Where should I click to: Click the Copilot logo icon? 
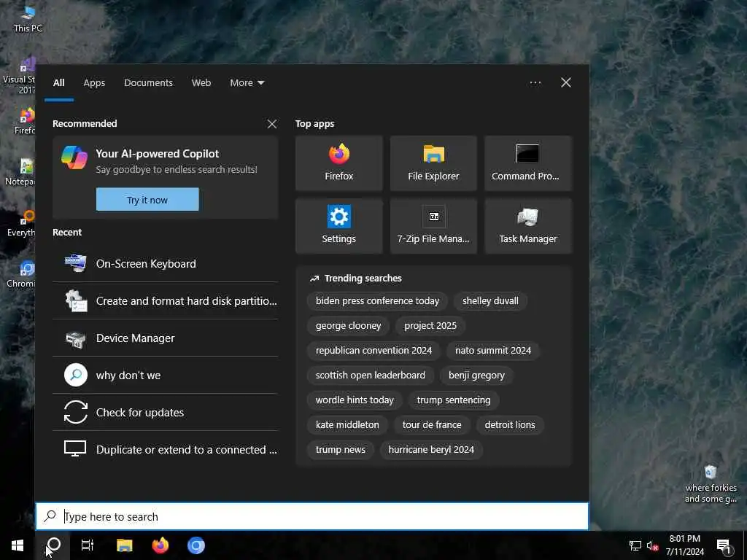click(74, 157)
